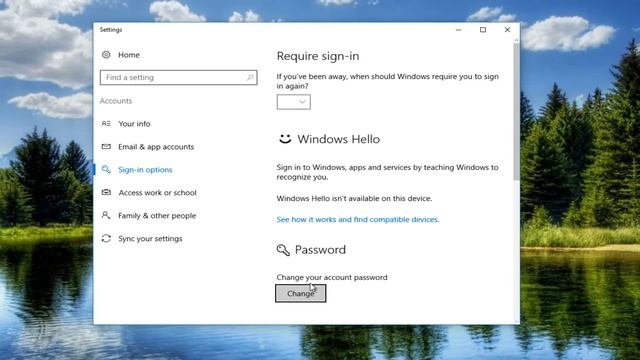
Task: Click the Settings window vertical scrollbar thumb
Action: coord(516,111)
